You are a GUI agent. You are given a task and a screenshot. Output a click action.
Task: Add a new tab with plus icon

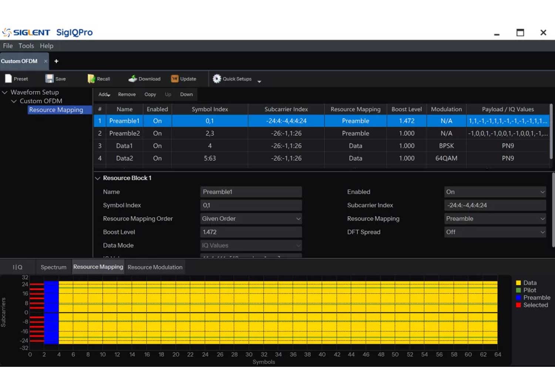tap(56, 61)
